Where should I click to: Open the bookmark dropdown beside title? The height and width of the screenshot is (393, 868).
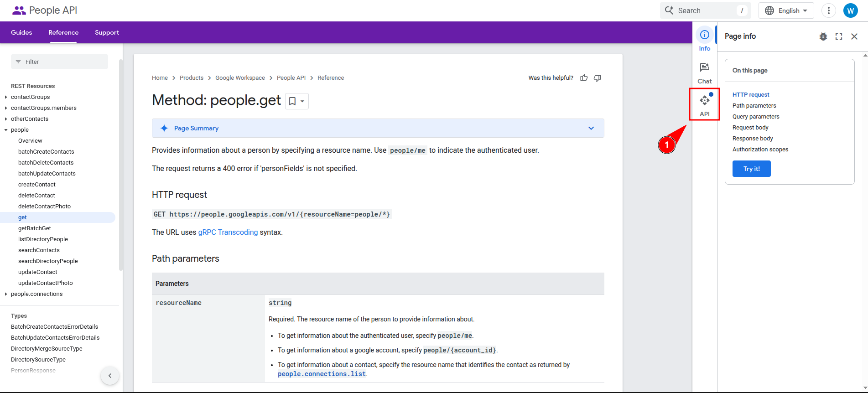point(297,101)
